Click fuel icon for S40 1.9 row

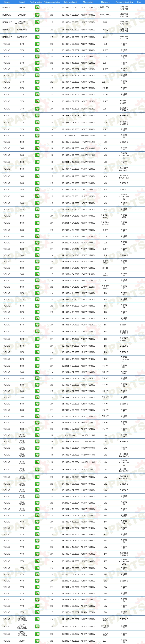click(37, 169)
